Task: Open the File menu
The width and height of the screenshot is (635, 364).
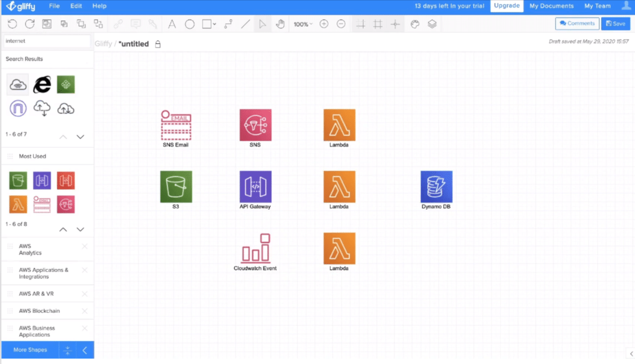Action: [54, 6]
